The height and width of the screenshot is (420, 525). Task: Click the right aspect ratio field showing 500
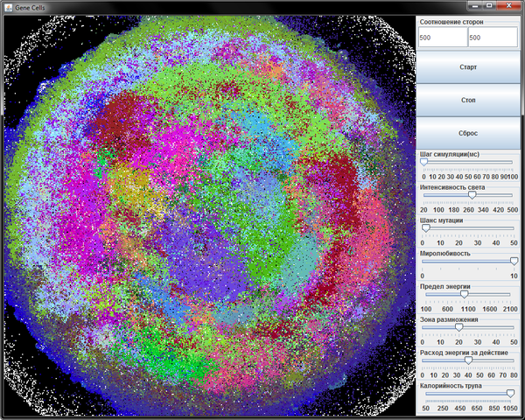click(x=493, y=38)
